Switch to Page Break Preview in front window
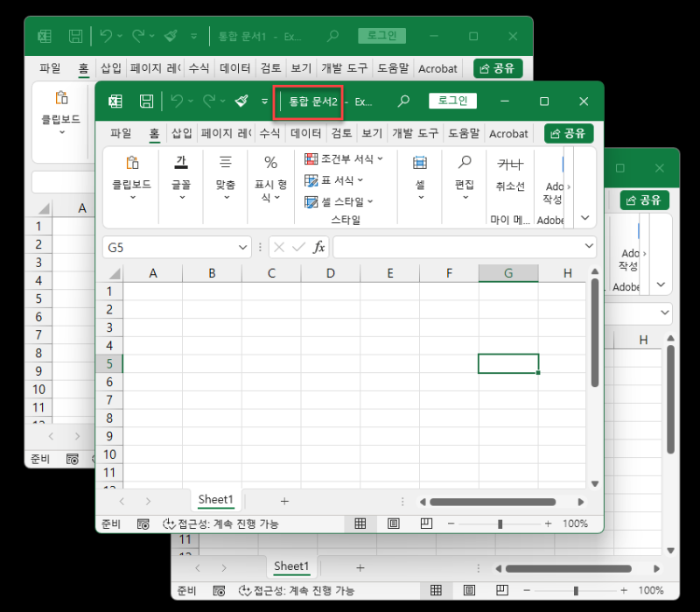Image resolution: width=700 pixels, height=612 pixels. click(426, 524)
